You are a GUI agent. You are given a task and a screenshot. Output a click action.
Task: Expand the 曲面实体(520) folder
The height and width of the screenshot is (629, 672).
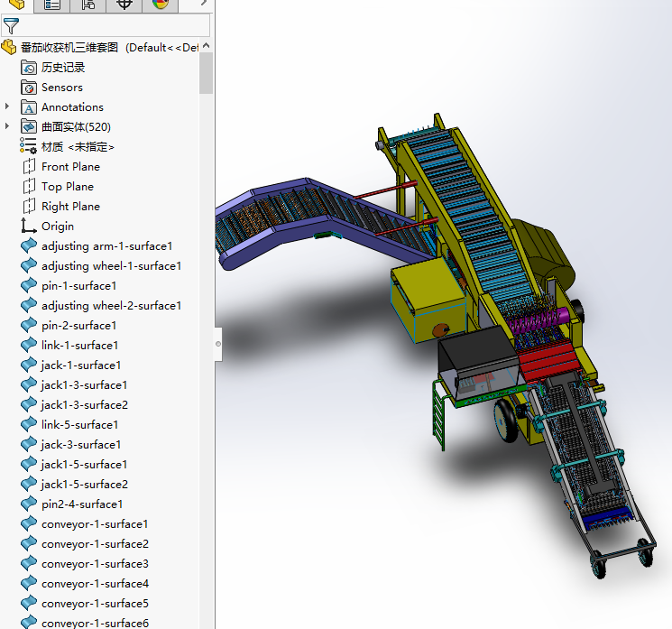tap(7, 126)
